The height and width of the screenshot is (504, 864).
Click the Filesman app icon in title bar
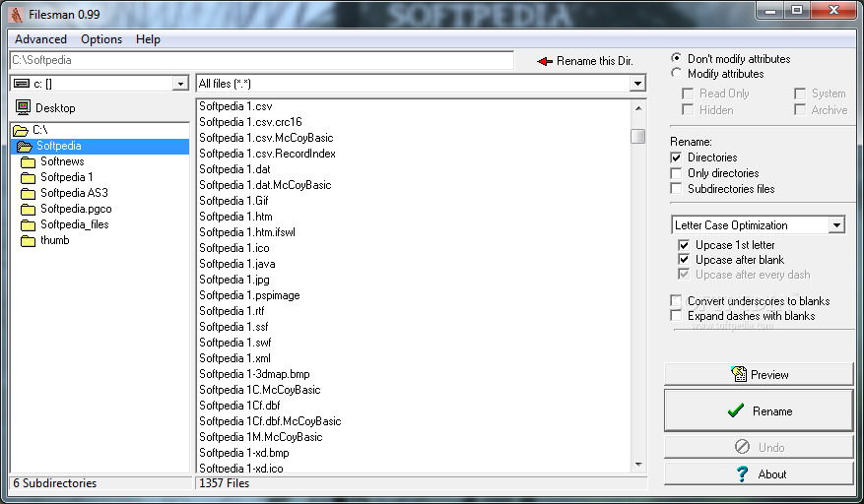17,15
